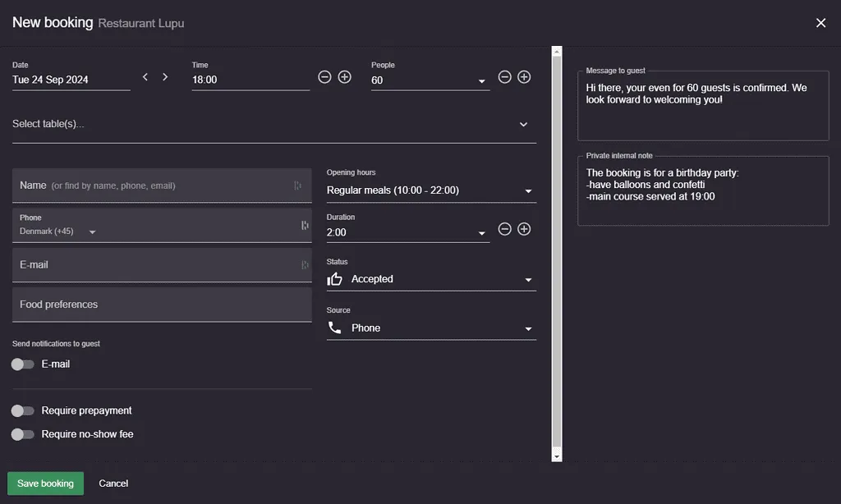841x504 pixels.
Task: Click the thumbs-up Accepted status icon
Action: click(335, 279)
